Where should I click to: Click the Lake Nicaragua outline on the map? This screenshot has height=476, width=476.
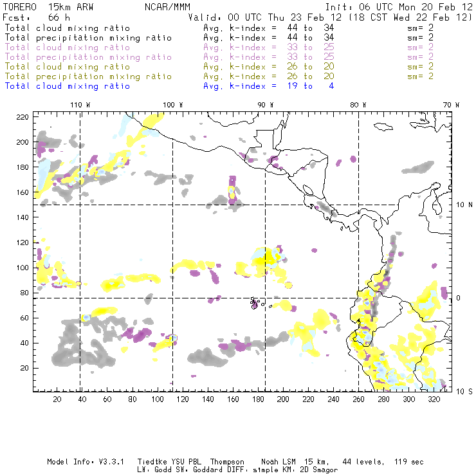click(308, 190)
